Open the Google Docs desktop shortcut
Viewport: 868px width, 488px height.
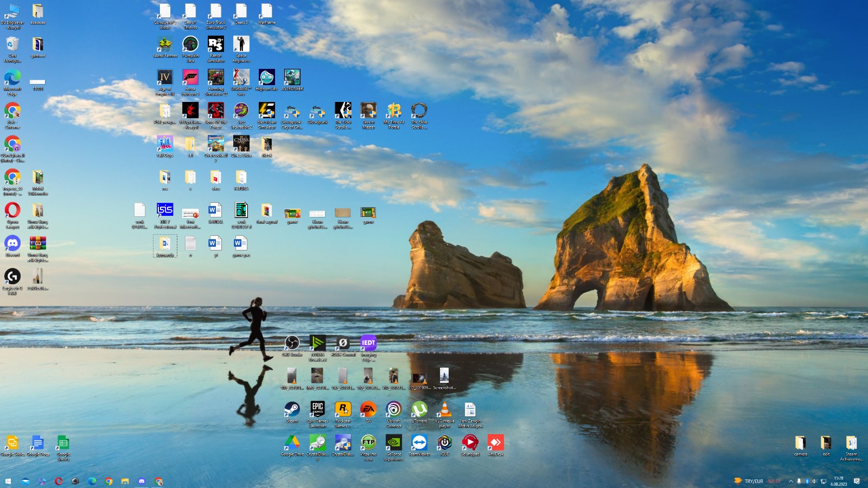point(37,445)
